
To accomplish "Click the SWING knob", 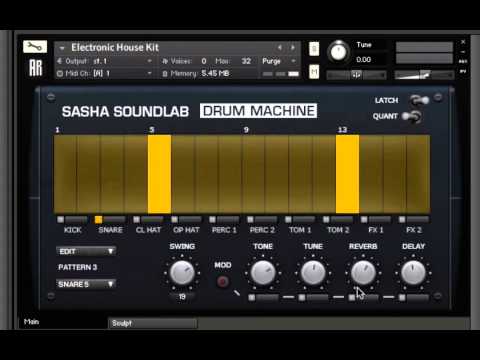I will pyautogui.click(x=182, y=273).
